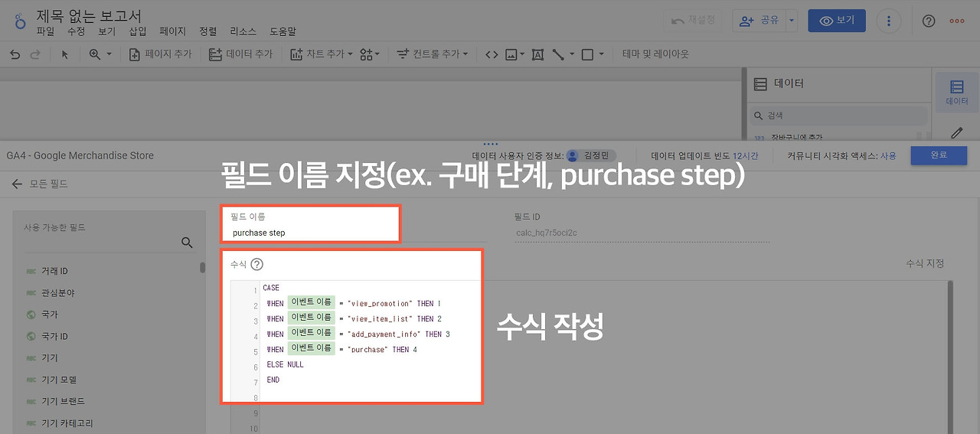Open the 삽입 menu

point(138,31)
